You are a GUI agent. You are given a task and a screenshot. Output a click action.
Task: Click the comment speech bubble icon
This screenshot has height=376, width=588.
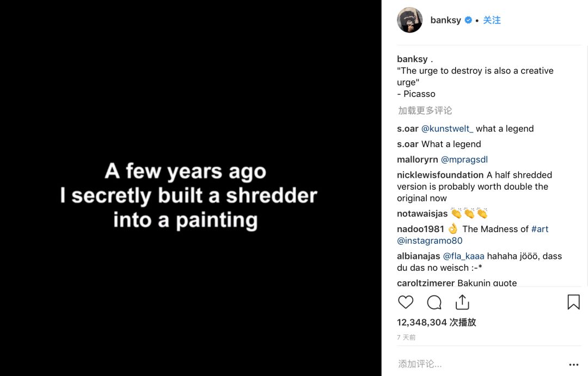pyautogui.click(x=434, y=302)
